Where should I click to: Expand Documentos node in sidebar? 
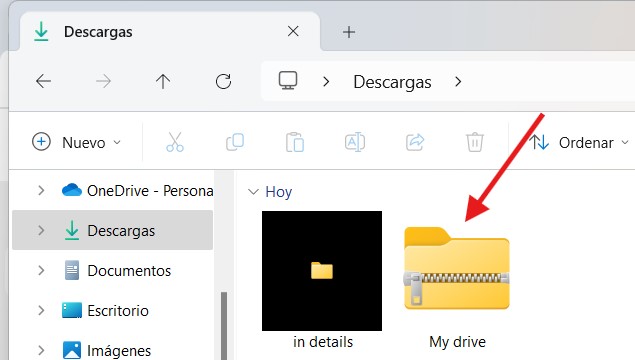point(41,270)
